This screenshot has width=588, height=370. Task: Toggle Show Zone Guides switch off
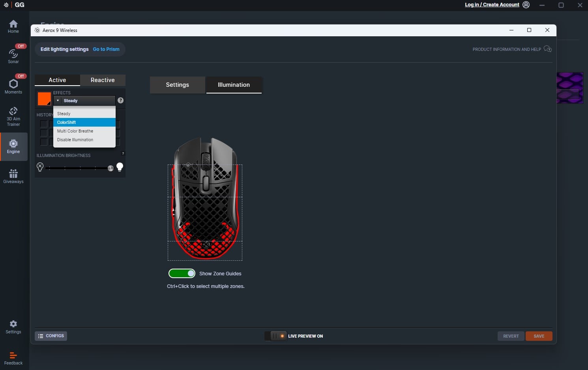(182, 273)
